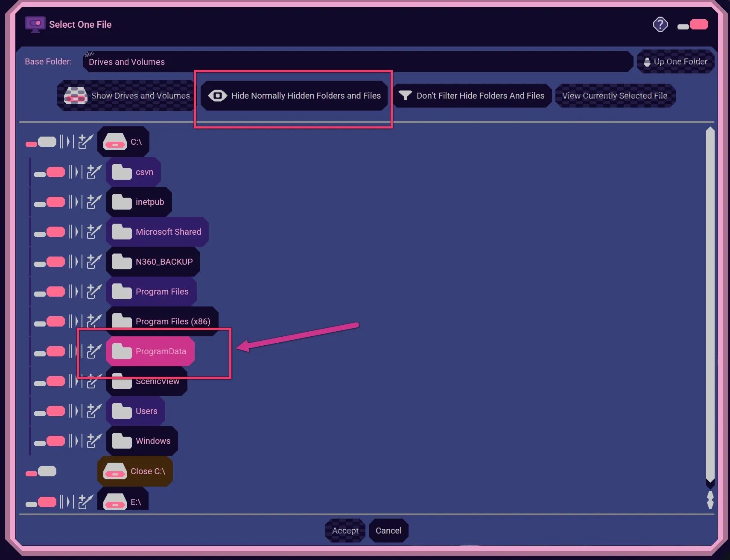This screenshot has height=560, width=730.
Task: Click View Currently Selected File
Action: (615, 96)
